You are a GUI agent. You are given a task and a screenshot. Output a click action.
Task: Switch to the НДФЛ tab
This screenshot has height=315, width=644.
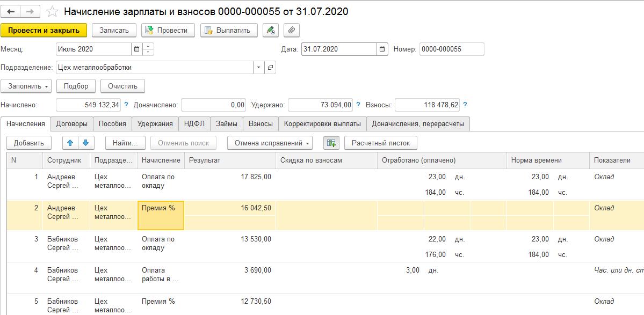click(x=194, y=123)
